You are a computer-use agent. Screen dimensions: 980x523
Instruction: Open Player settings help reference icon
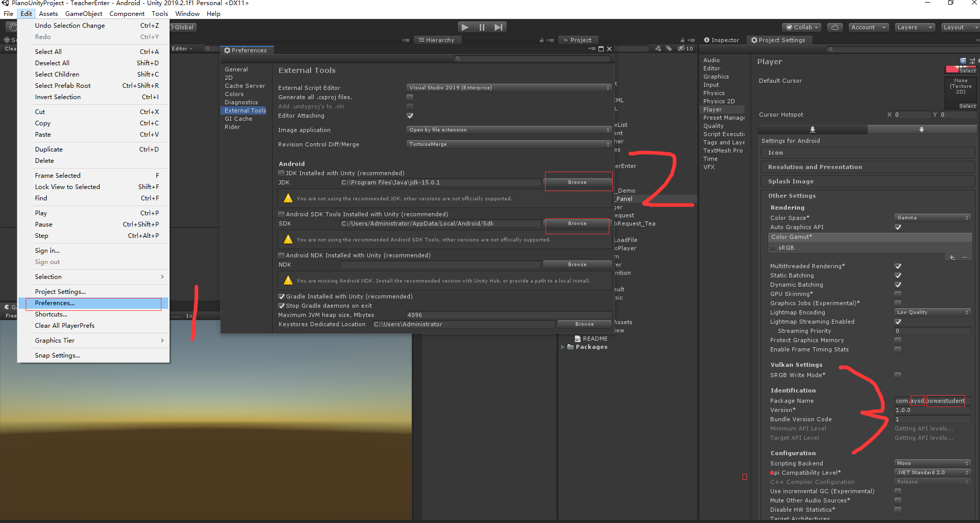(963, 61)
